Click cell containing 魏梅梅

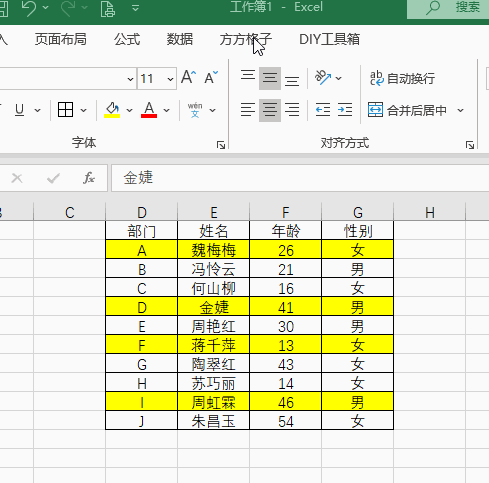tap(214, 250)
